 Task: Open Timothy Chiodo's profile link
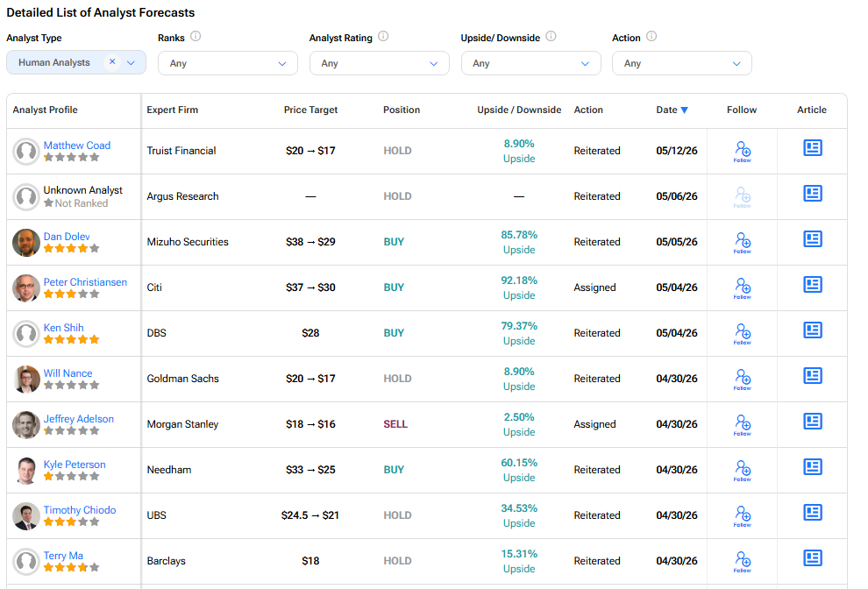coord(80,510)
